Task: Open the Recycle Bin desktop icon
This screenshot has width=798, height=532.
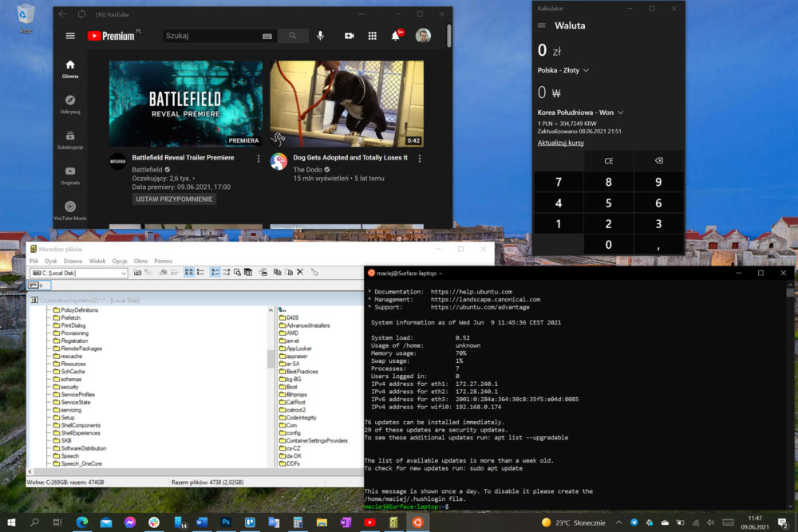Action: tap(26, 19)
